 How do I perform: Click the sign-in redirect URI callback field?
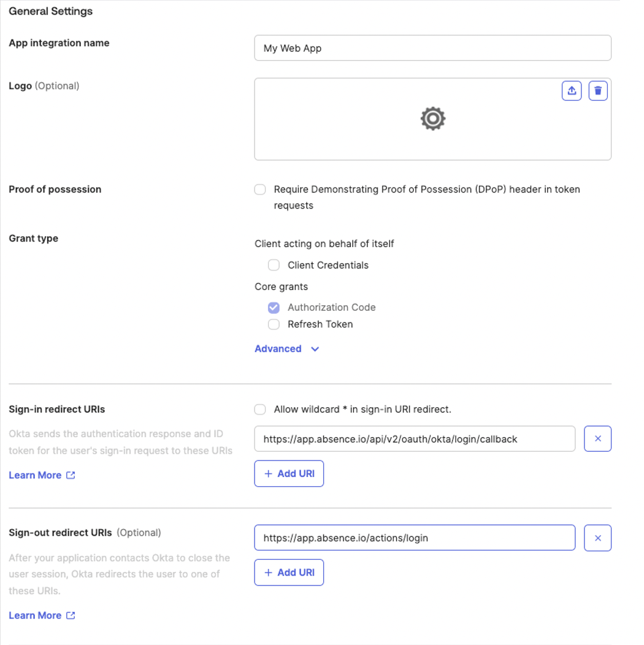click(x=415, y=439)
